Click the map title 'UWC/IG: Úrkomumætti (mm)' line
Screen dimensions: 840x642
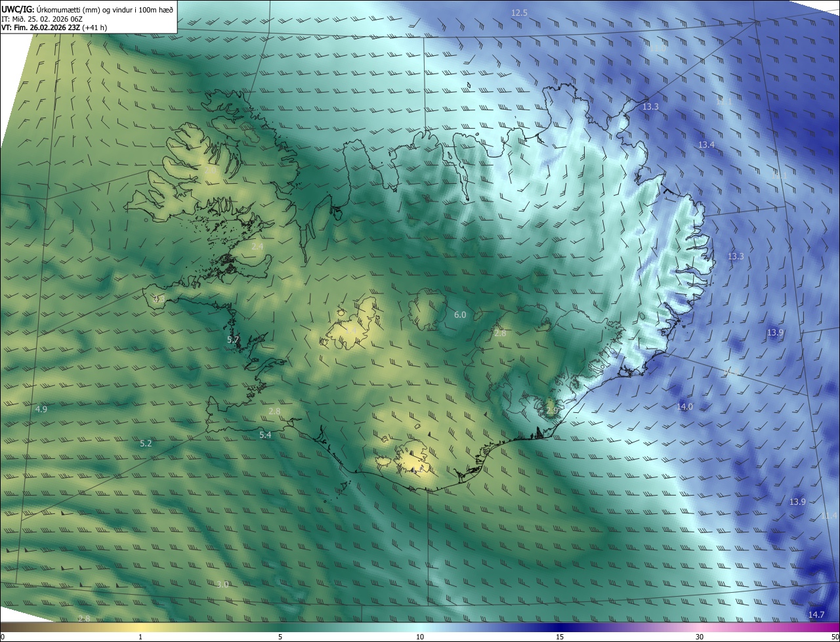click(87, 9)
